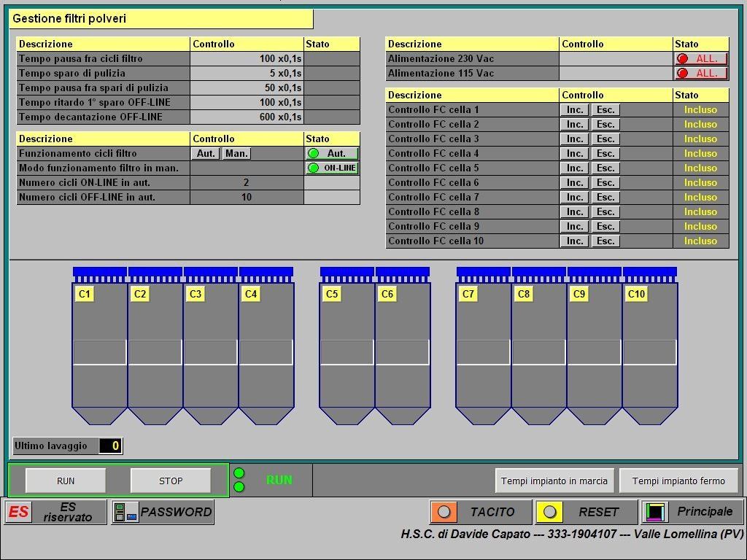Open the PASSWORD keypad icon
The image size is (747, 560).
coord(125,512)
